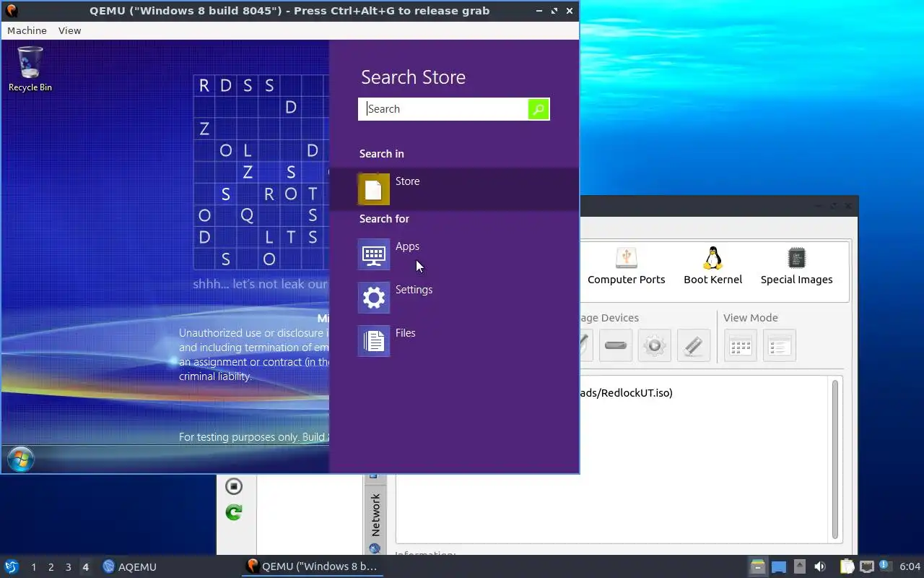Choose Apps under Search for
Image resolution: width=924 pixels, height=578 pixels.
coord(454,254)
